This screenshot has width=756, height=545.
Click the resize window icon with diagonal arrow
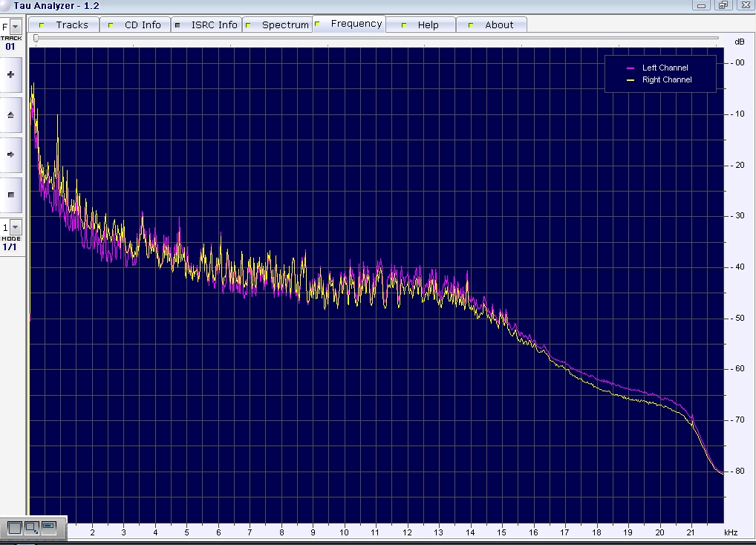pos(31,528)
